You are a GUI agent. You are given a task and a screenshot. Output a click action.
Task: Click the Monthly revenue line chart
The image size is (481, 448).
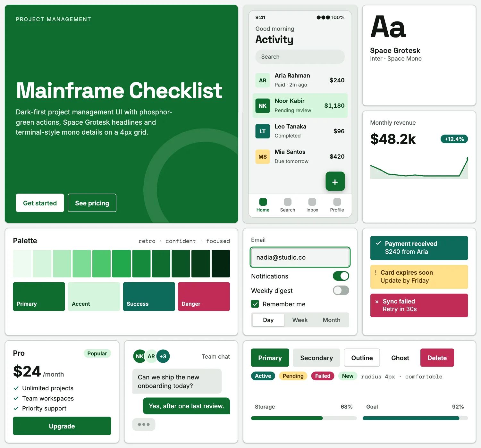coord(419,168)
